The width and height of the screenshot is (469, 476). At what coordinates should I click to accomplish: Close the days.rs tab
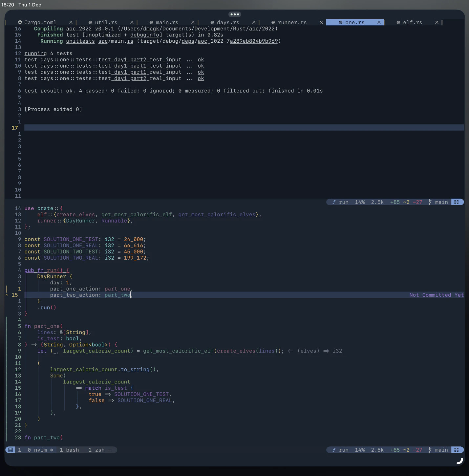click(x=254, y=22)
